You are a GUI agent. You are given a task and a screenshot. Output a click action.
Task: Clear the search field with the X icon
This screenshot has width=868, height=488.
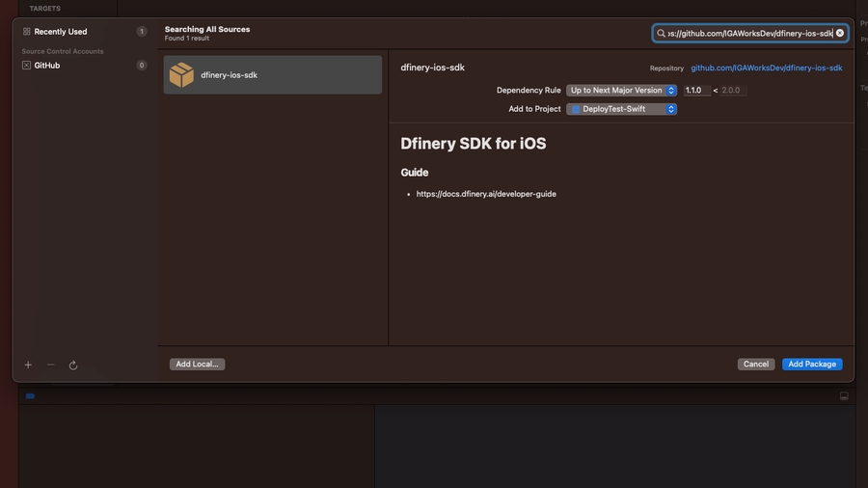(839, 33)
